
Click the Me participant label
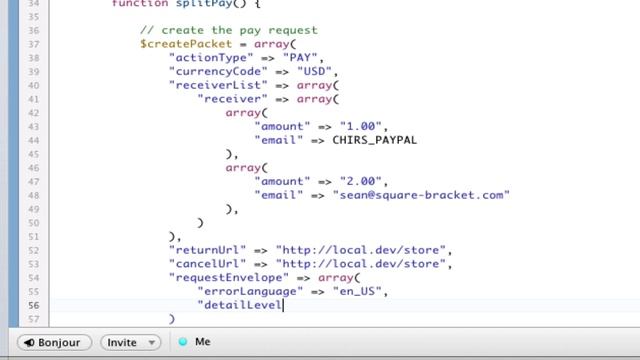tap(203, 342)
